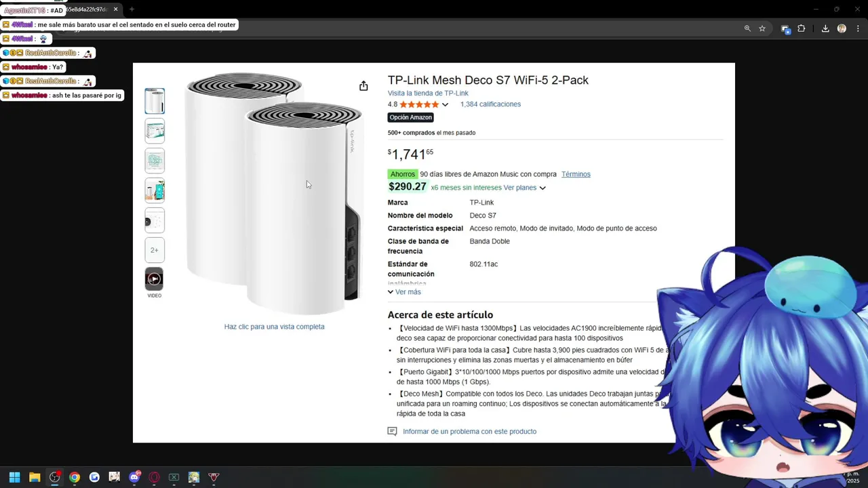Expand the 4.8 star rating dropdown chevron
This screenshot has height=488, width=868.
click(445, 104)
